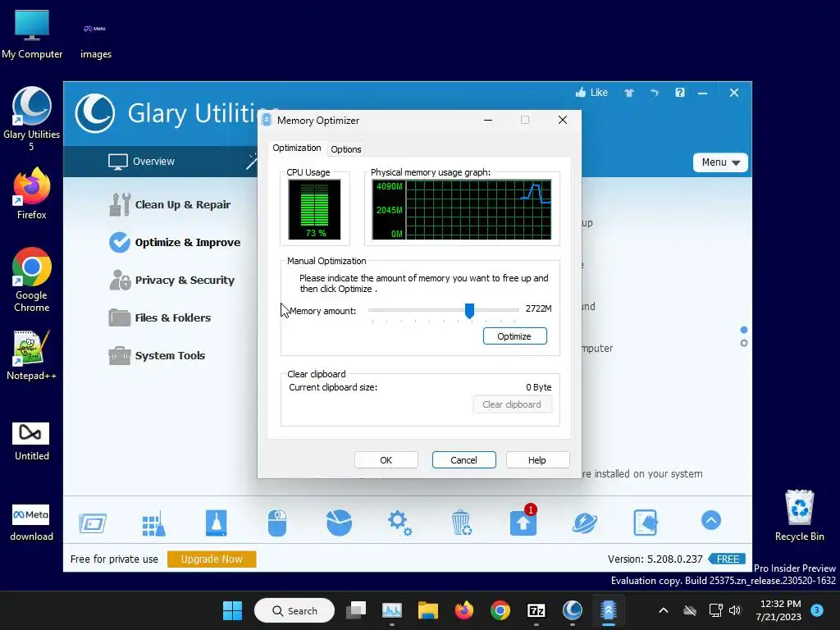Click the taskbar clock and date

tap(778, 610)
